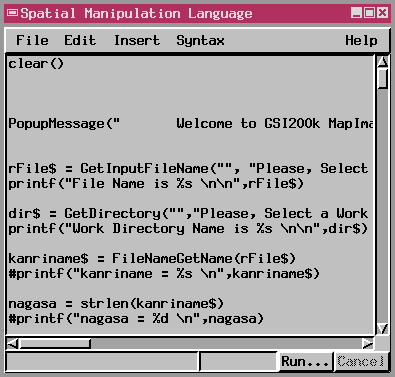
Task: Click the left status field at bottom
Action: (102, 361)
